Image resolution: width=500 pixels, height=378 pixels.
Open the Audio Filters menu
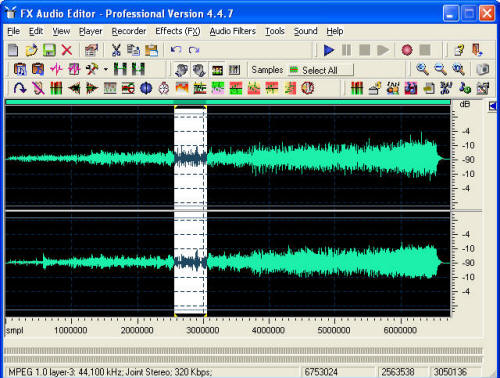pos(233,31)
